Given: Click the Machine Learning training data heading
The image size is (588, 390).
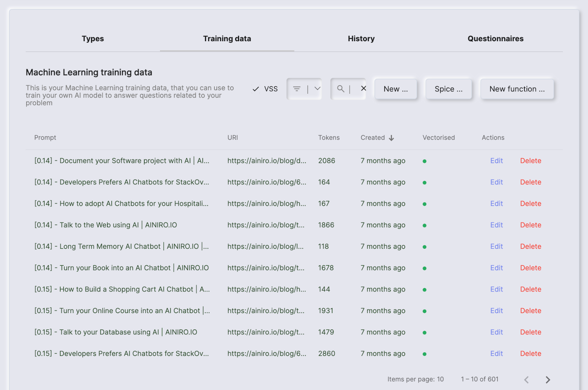Looking at the screenshot, I should [x=89, y=73].
